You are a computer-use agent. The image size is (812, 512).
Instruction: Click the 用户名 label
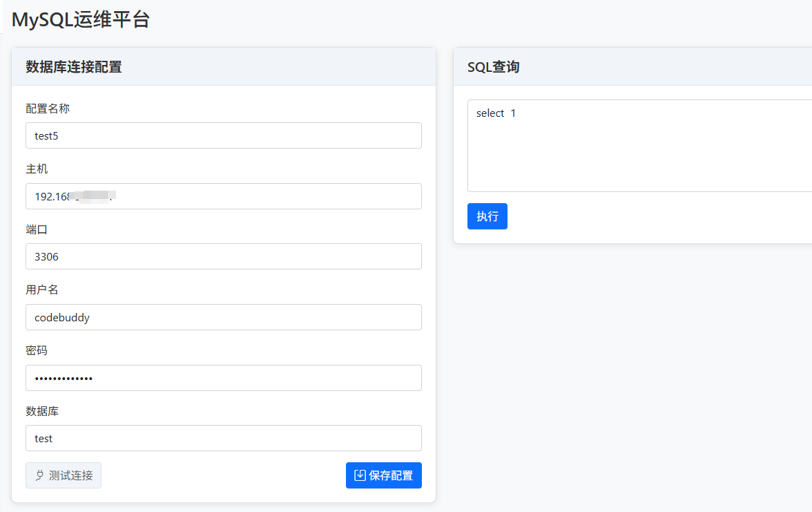[x=42, y=290]
